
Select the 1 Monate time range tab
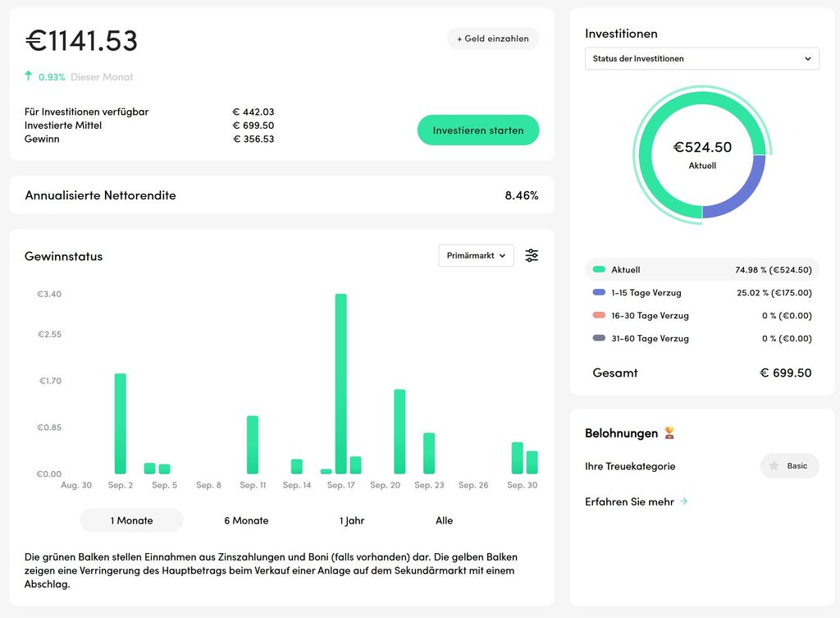tap(131, 520)
